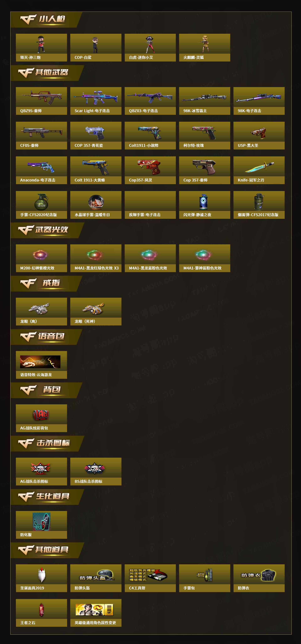
Task: Select the 疾爆手雷-电子连击 item tile
Action: coord(150,205)
